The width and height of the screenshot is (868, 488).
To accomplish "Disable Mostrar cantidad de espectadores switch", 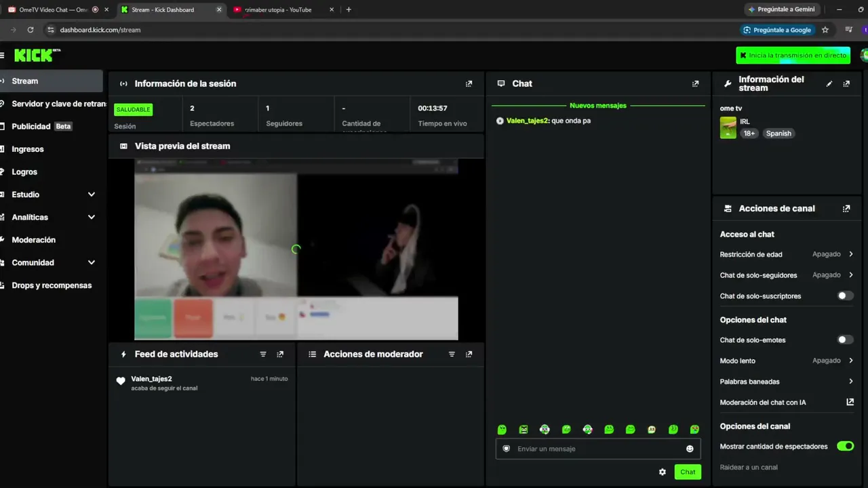I will pyautogui.click(x=845, y=447).
